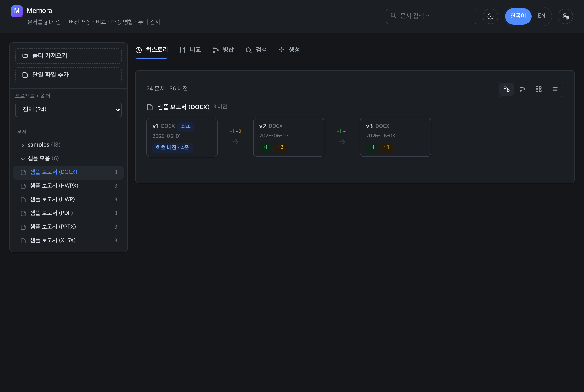Image resolution: width=584 pixels, height=392 pixels.
Task: Select 샘플 보고서 (PPTX) document
Action: pos(68,227)
